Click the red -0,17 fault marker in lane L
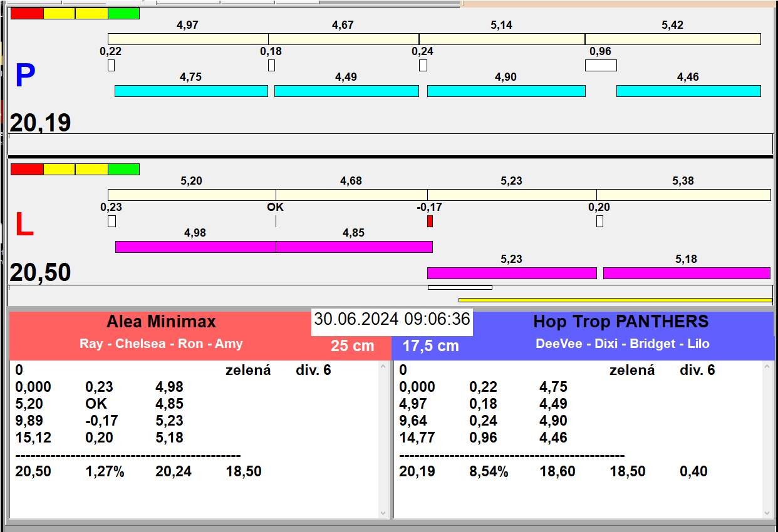Screen dimensions: 778x532 pos(430,221)
